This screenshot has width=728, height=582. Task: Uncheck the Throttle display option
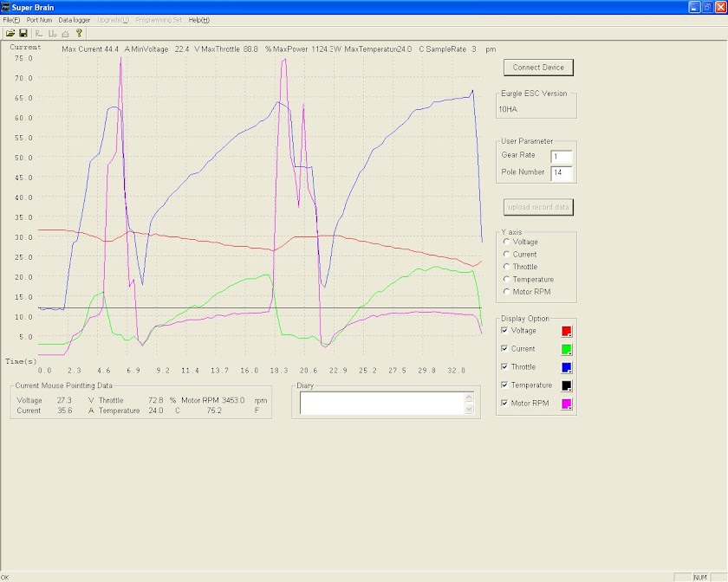[504, 366]
